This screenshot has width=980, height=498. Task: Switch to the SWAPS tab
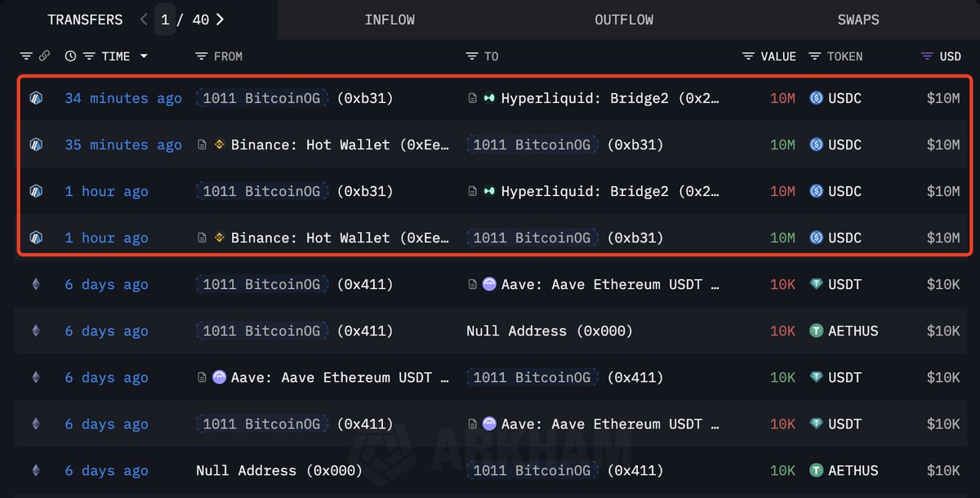pos(858,20)
